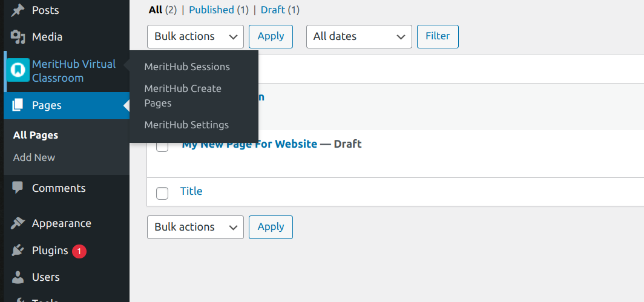Click the Posts pushpin icon

click(x=18, y=10)
